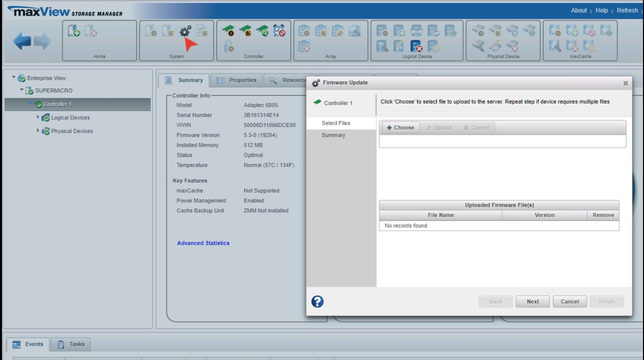The width and height of the screenshot is (644, 360).
Task: Click the alarm clock silence icon in the Controller group
Action: pos(280,31)
